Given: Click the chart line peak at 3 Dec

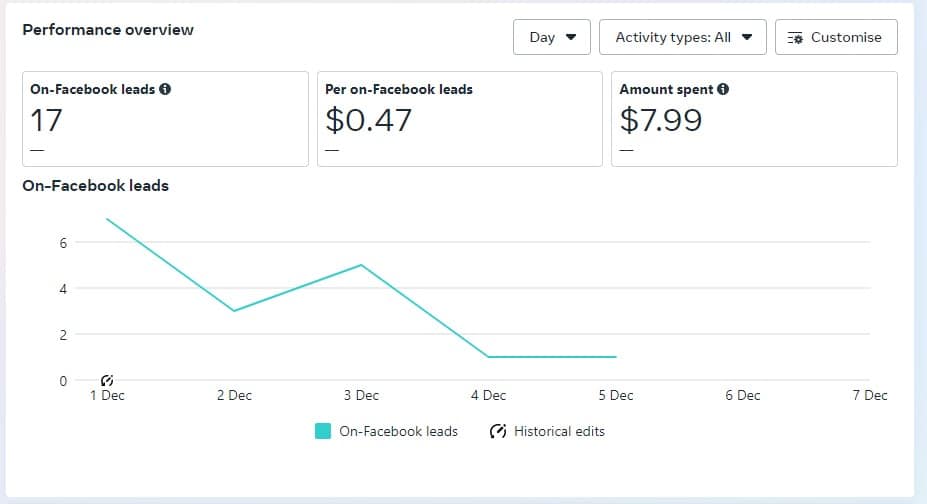Looking at the screenshot, I should pyautogui.click(x=361, y=265).
